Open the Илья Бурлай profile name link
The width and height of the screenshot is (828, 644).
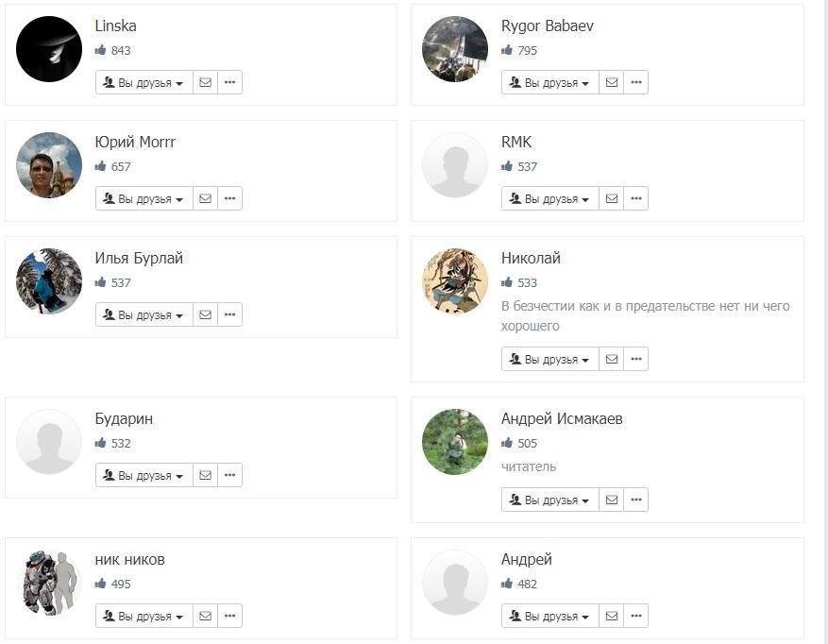(x=139, y=258)
